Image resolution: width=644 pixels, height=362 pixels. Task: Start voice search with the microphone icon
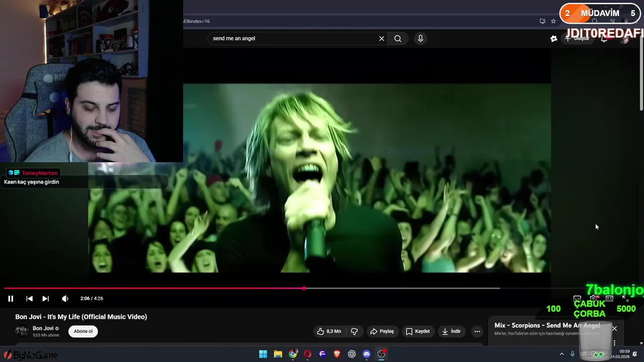tap(421, 38)
